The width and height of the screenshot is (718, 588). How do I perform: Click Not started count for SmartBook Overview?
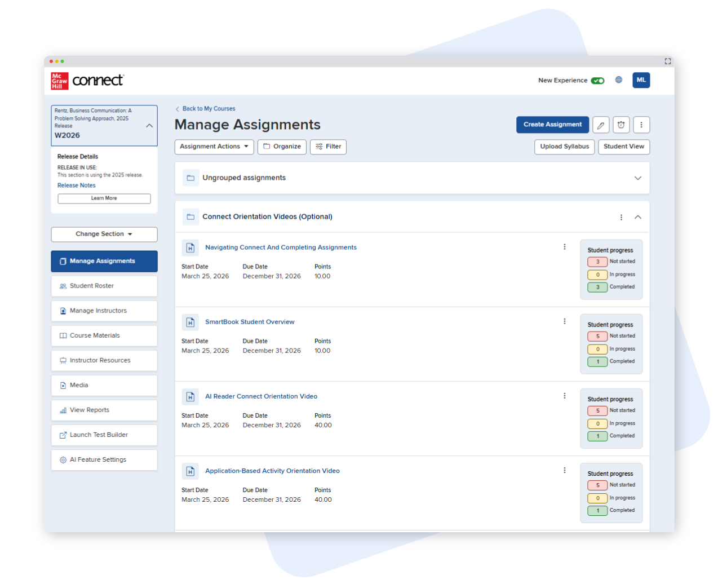pyautogui.click(x=597, y=336)
